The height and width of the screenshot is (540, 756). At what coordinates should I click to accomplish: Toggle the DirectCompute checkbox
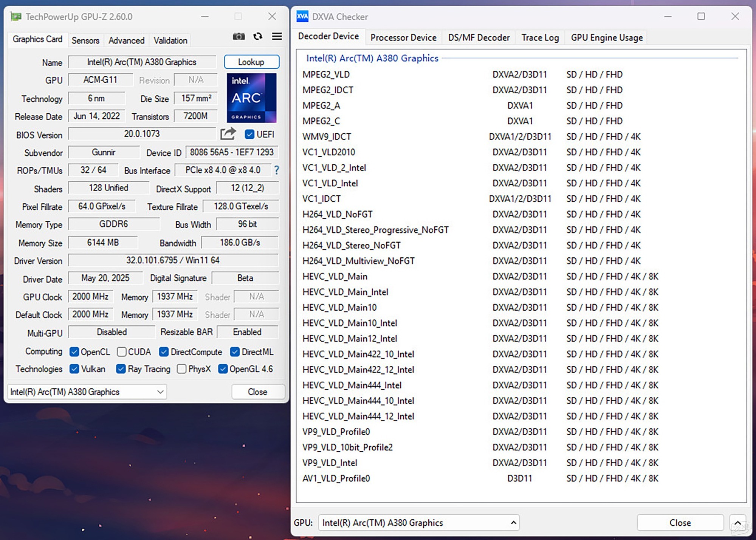coord(164,352)
